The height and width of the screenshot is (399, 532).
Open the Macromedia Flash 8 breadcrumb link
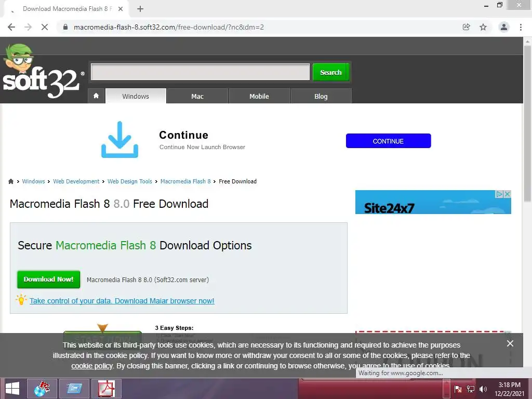point(185,181)
